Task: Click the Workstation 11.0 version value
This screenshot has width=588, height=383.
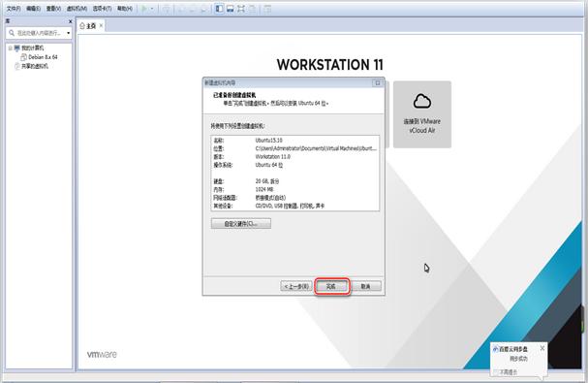Action: [272, 157]
